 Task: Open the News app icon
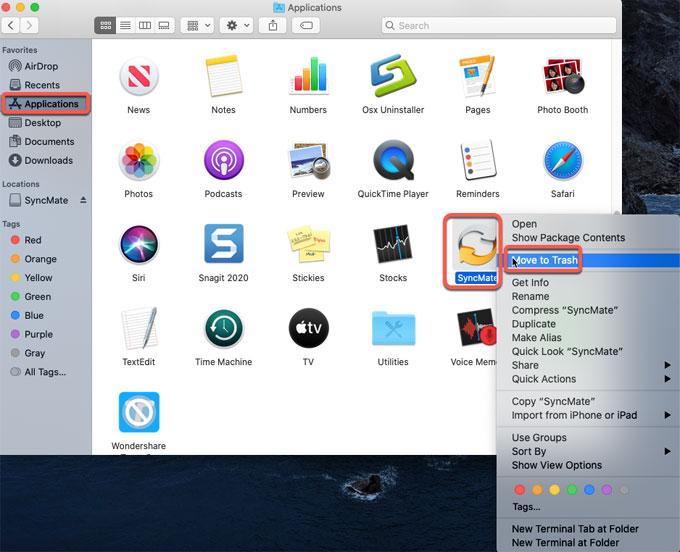[x=139, y=77]
